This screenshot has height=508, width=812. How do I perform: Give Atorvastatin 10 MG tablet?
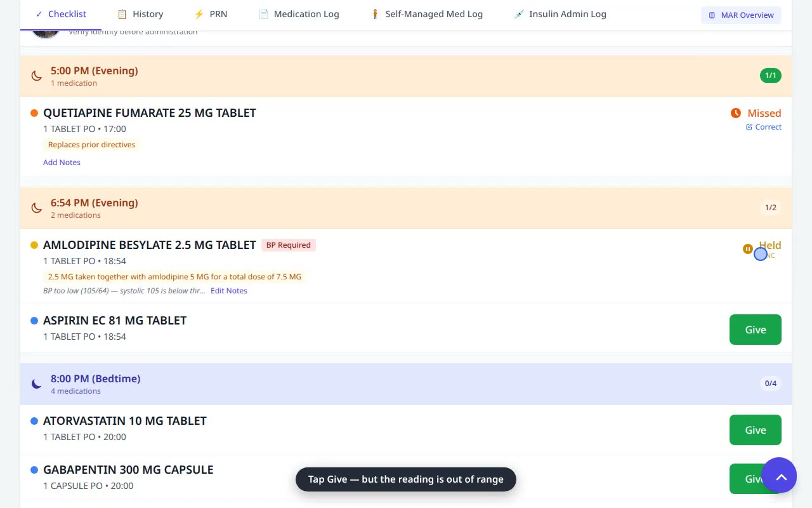click(755, 430)
